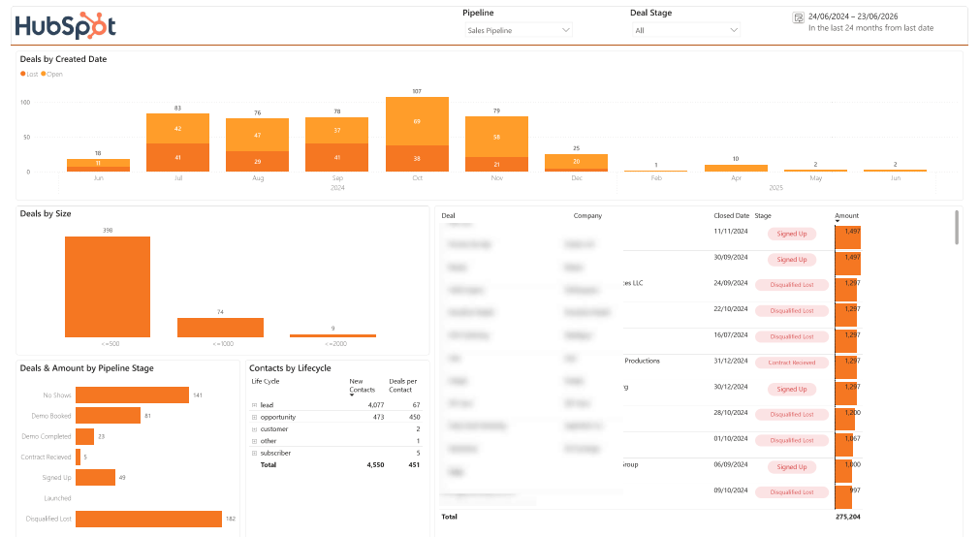Screen dimensions: 980x537
Task: Click the Deals per Contact column header
Action: pos(403,385)
